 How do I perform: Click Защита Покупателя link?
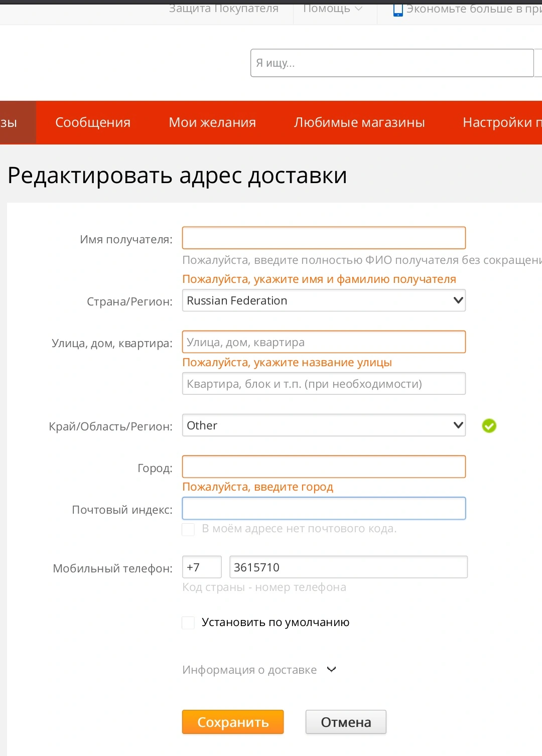click(224, 9)
